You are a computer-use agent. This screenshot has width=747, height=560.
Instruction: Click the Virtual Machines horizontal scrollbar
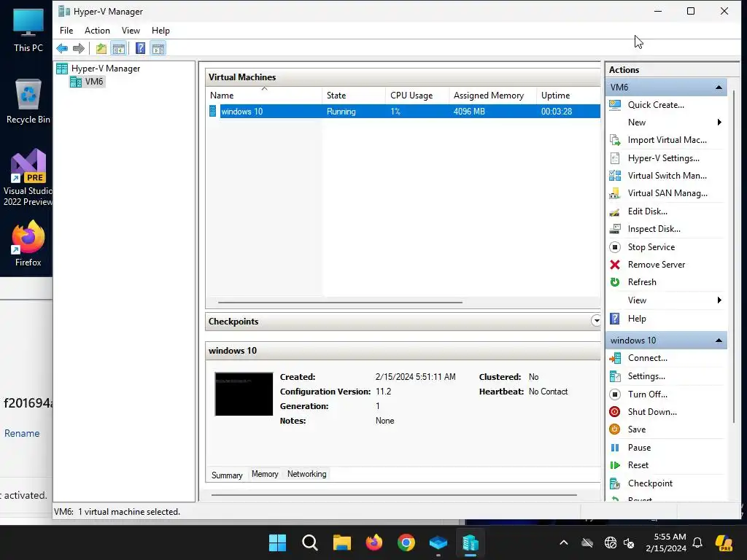pyautogui.click(x=340, y=303)
